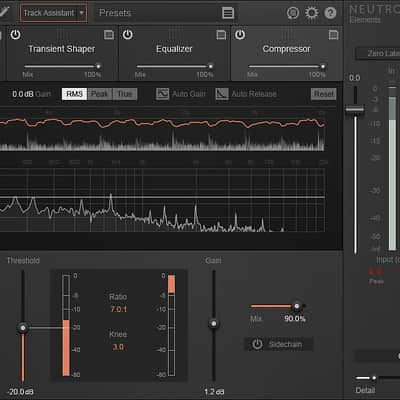Click the 90.0% mix value
This screenshot has width=400, height=400.
(x=295, y=319)
